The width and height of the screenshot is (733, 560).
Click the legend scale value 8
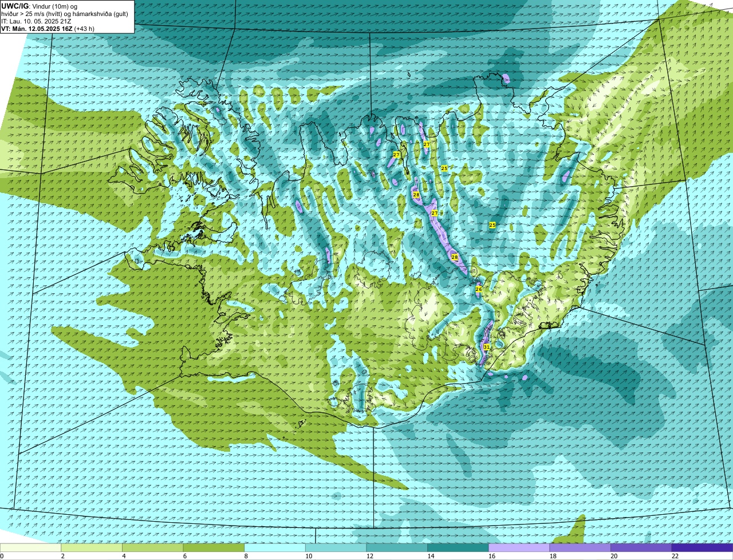pyautogui.click(x=246, y=556)
